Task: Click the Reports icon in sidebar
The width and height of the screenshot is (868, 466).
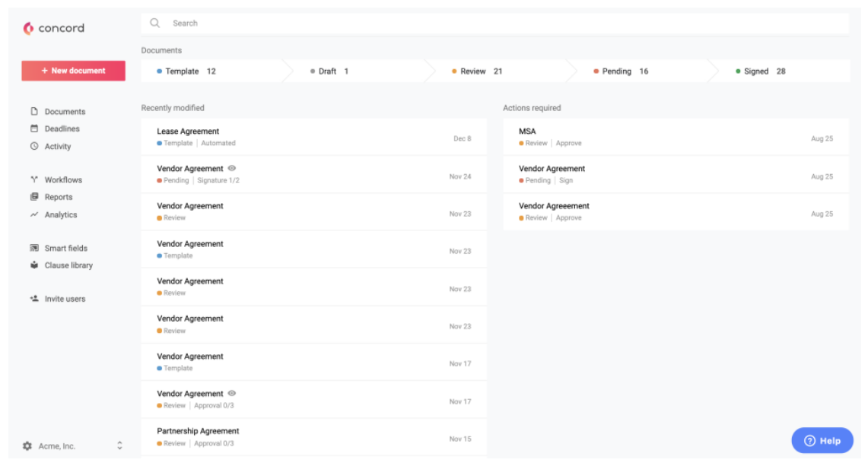Action: (x=34, y=196)
